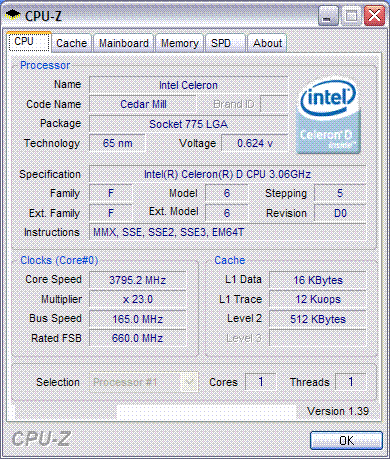Click the Specification text field
Image resolution: width=390 pixels, height=459 pixels.
coord(227,174)
